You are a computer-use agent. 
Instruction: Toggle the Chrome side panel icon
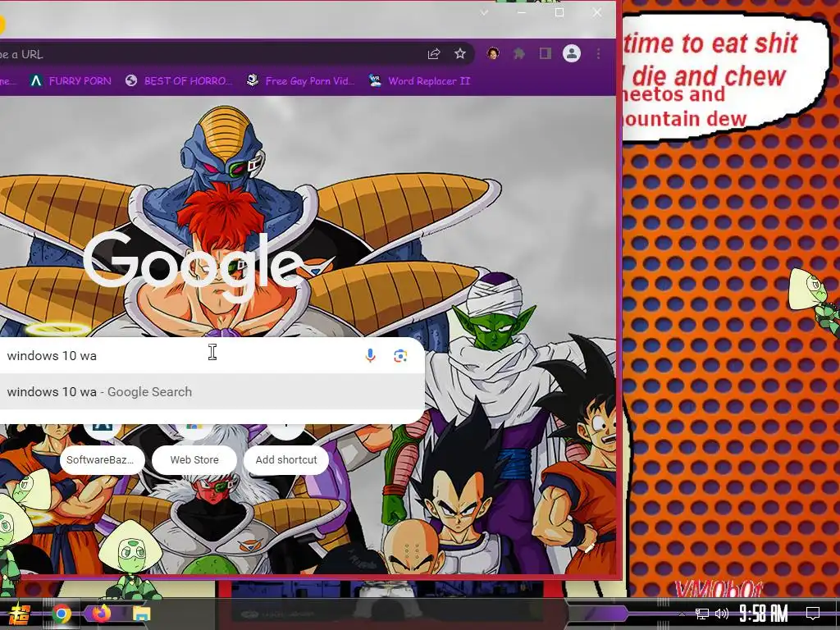(x=546, y=53)
